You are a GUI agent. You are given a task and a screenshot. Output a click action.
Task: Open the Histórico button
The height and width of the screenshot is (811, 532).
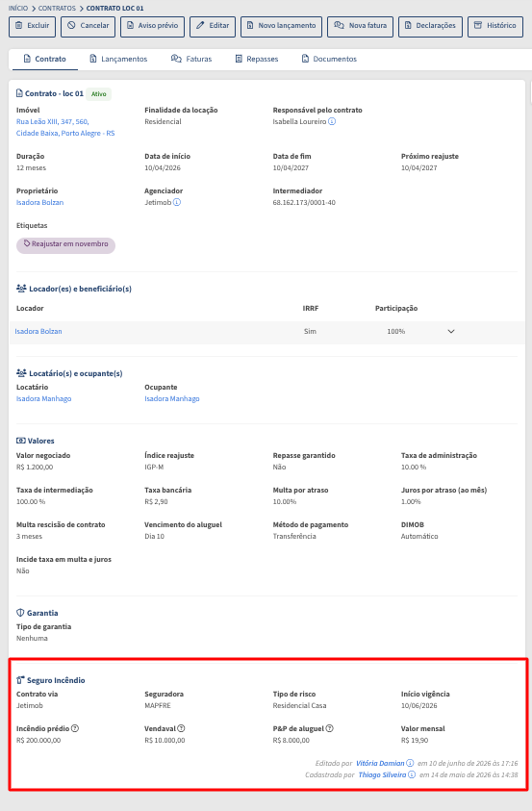pyautogui.click(x=495, y=26)
